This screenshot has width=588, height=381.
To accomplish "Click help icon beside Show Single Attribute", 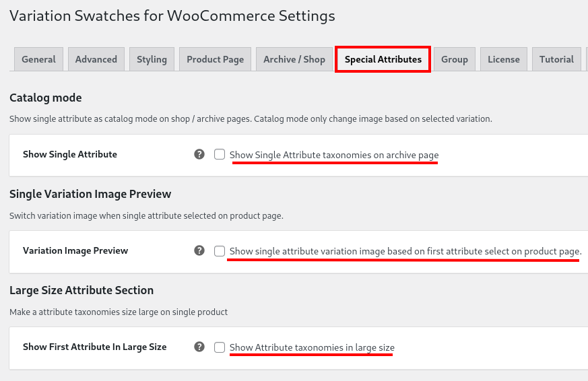I will [x=199, y=154].
